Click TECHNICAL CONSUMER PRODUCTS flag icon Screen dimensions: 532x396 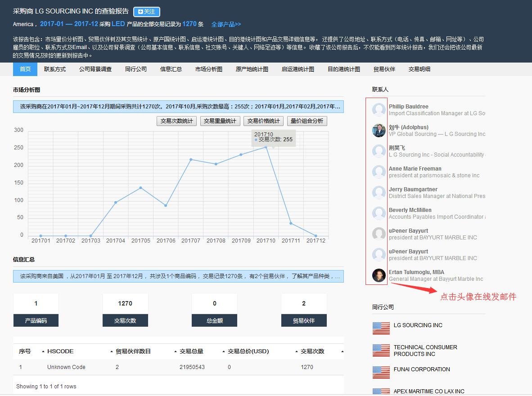(381, 350)
